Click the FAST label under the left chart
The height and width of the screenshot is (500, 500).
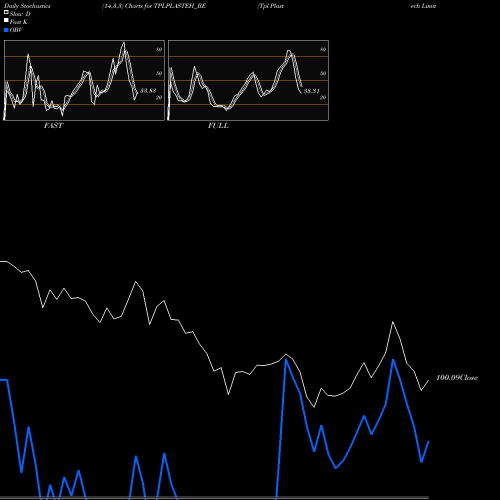(53, 126)
